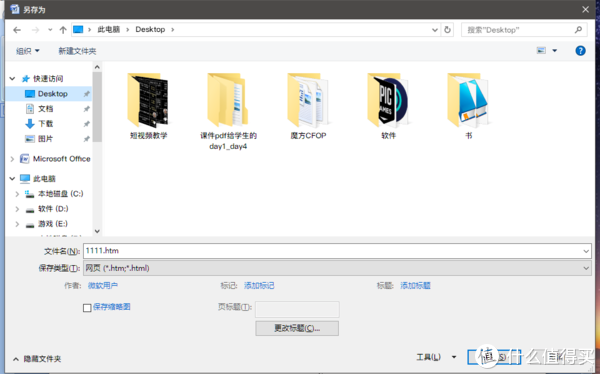
Task: Enable 保存缩略图 checkbox
Action: coord(87,307)
